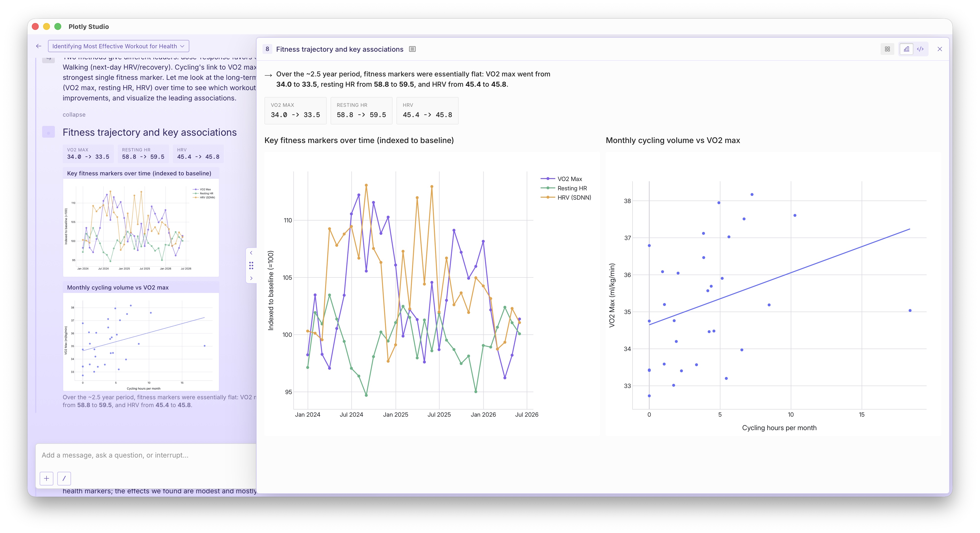This screenshot has height=533, width=980.
Task: Open the fitness markers chart thumbnail
Action: (x=141, y=228)
